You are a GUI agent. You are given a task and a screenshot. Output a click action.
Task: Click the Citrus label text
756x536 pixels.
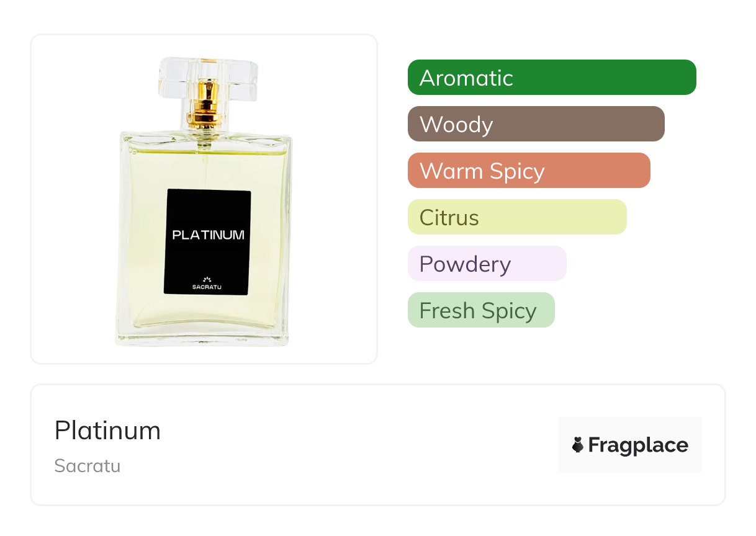(x=449, y=218)
